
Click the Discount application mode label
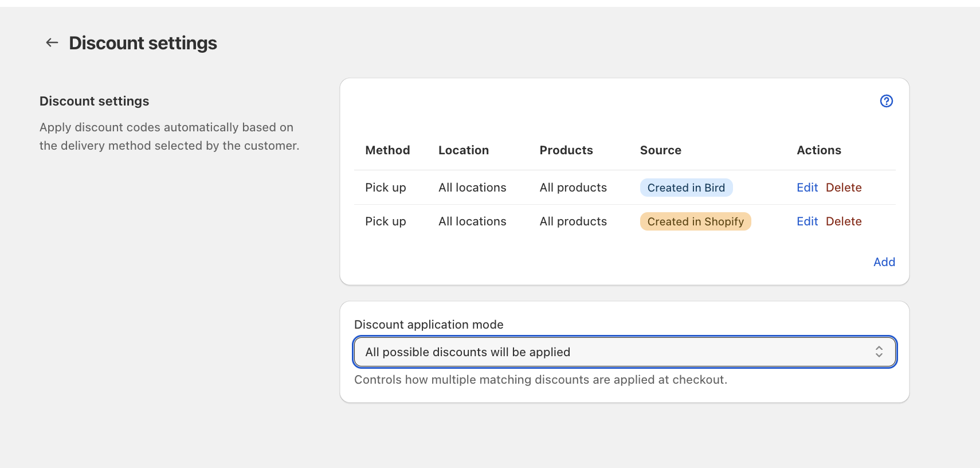[429, 325]
